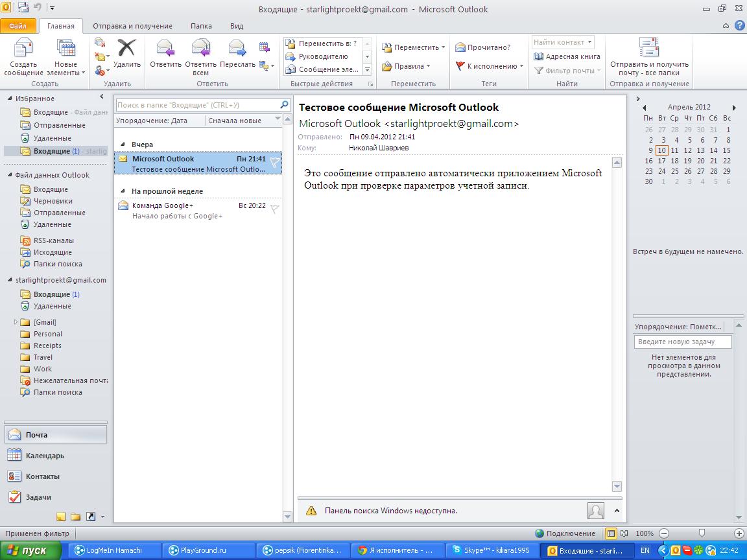This screenshot has width=747, height=560.
Task: Go to the next month in the calendar
Action: (734, 108)
